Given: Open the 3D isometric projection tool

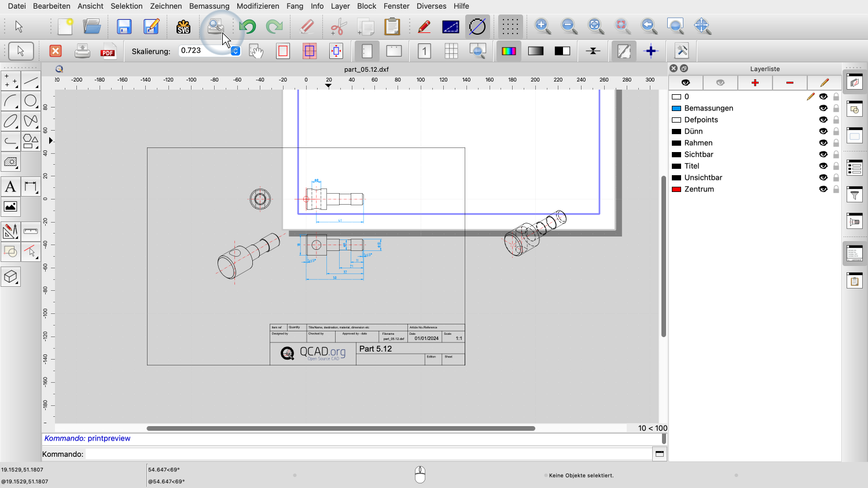Looking at the screenshot, I should [x=10, y=277].
